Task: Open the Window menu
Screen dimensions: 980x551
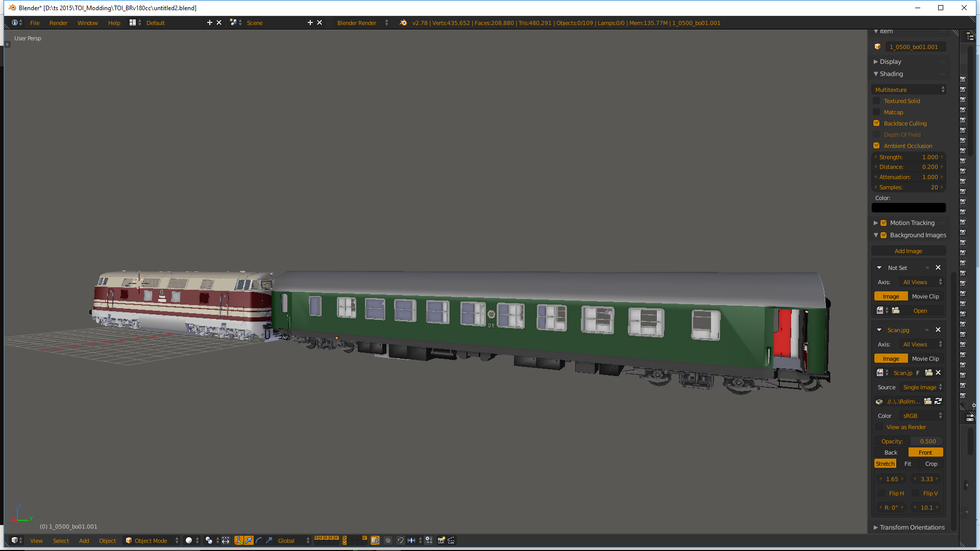Action: coord(87,23)
